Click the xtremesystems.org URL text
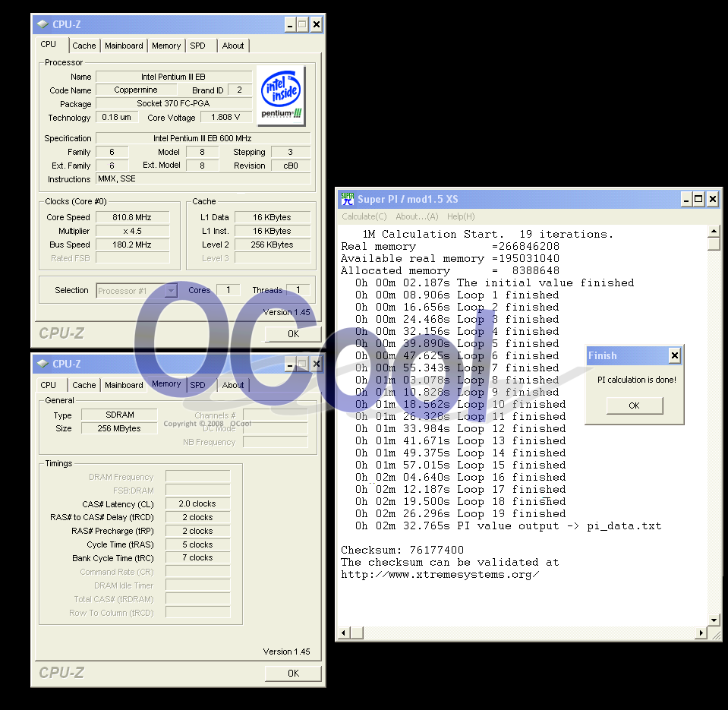This screenshot has height=710, width=728. coord(440,575)
